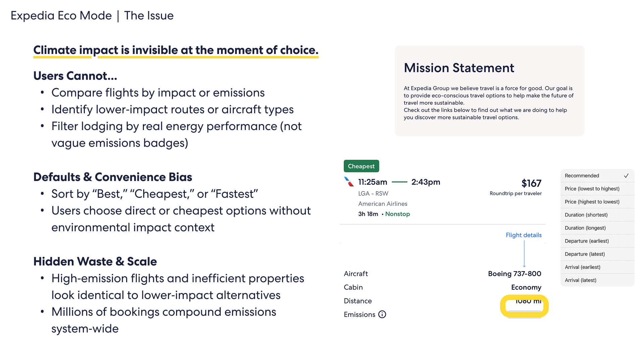The height and width of the screenshot is (362, 644).
Task: Click the Climate impact underlined headline
Action: point(176,50)
